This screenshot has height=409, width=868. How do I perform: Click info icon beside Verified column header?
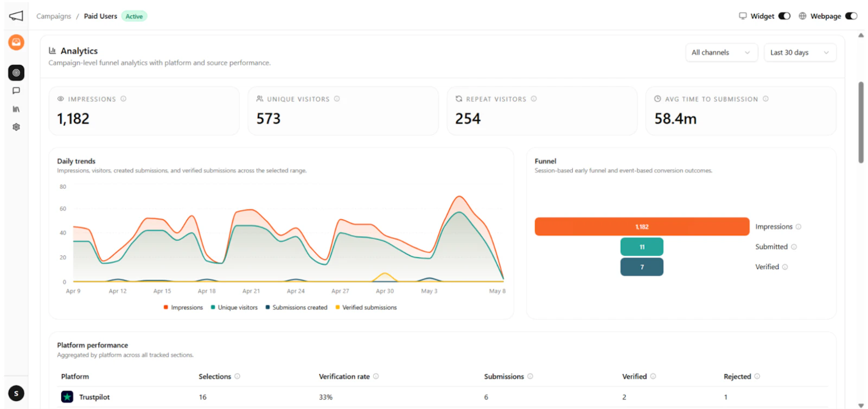click(653, 376)
